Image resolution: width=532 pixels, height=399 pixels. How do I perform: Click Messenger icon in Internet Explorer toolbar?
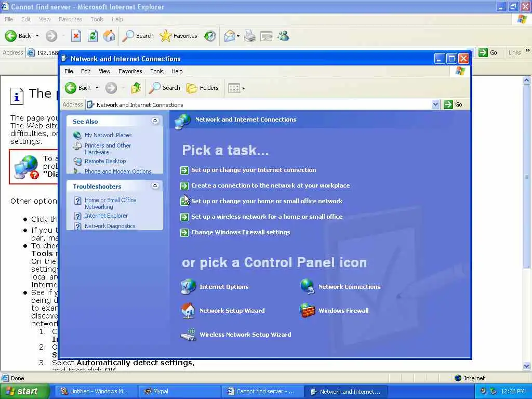tap(283, 36)
